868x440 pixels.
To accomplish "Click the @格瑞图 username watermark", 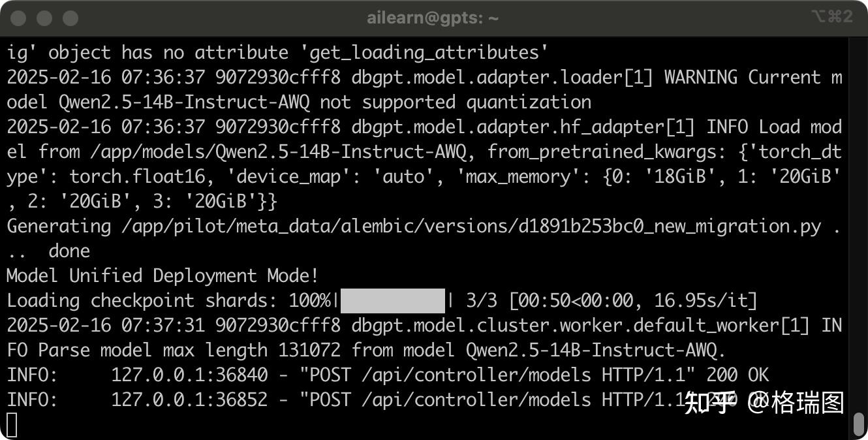I will tap(796, 403).
